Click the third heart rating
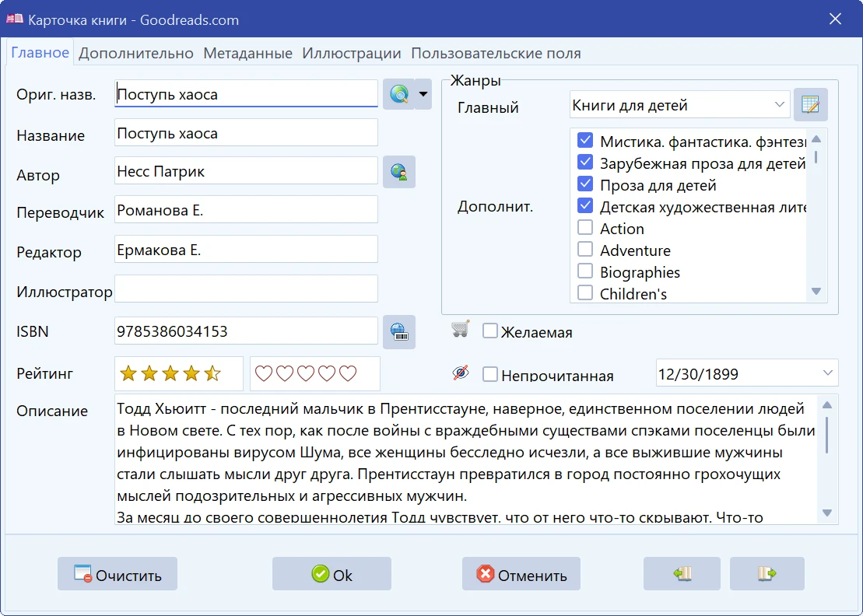The width and height of the screenshot is (863, 616). click(306, 374)
